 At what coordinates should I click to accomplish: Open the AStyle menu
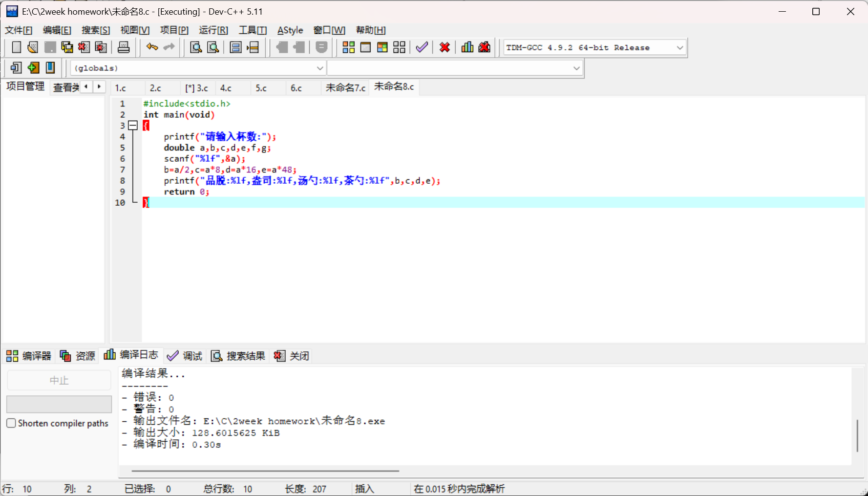290,30
